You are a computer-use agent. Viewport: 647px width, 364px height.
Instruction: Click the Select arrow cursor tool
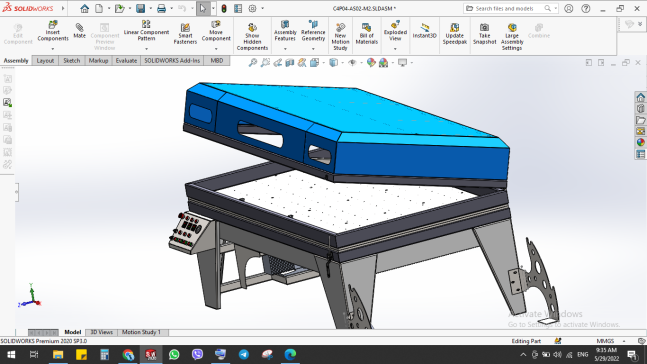pyautogui.click(x=203, y=8)
